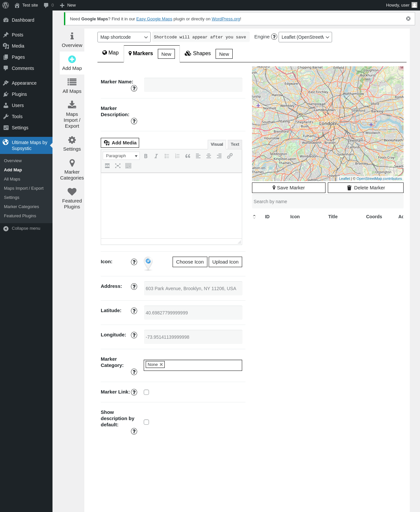Enable the Marker Link checkbox
Viewport: 420px width, 512px height.
146,392
